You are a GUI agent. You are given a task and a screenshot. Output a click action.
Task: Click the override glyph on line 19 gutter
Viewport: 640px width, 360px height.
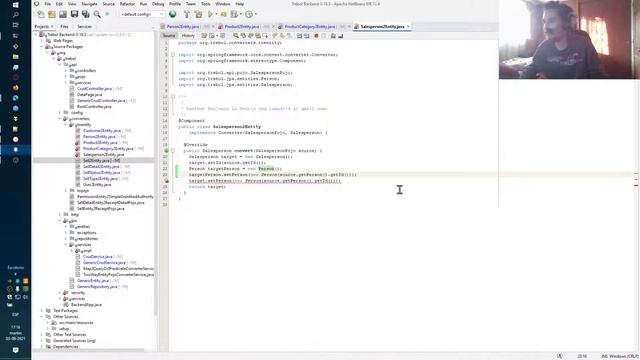click(x=166, y=151)
